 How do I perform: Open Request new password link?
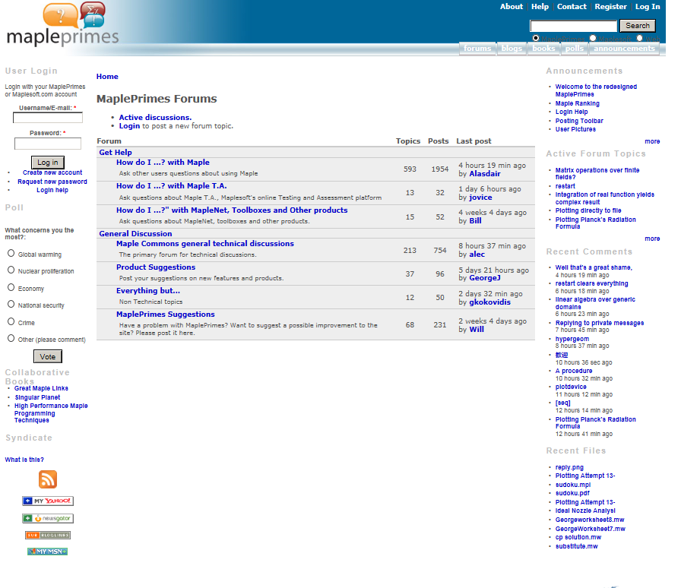[52, 182]
